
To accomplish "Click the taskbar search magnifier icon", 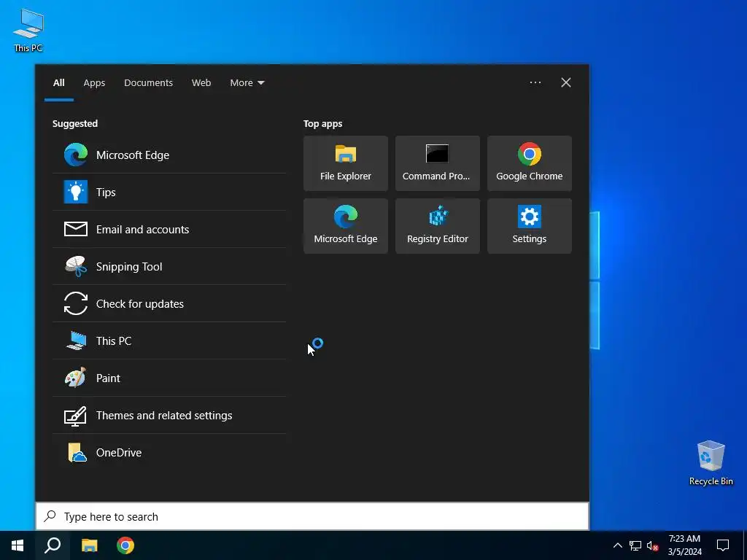I will 53,545.
